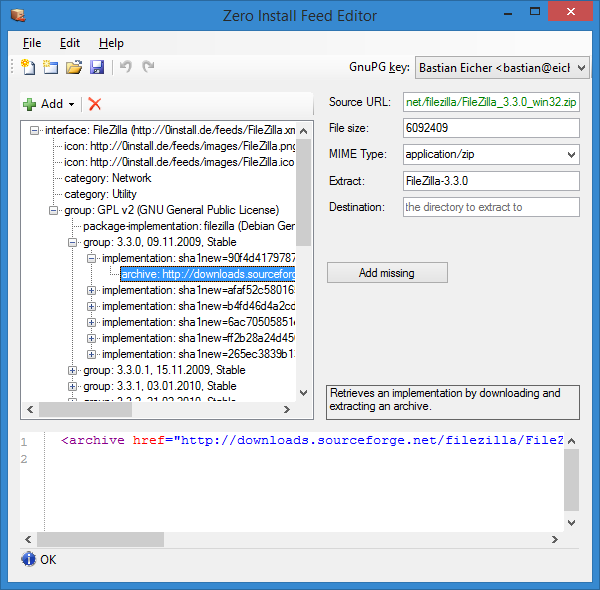Expand implementation sha1new=ff2b28a24d45 node
The height and width of the screenshot is (590, 600).
[91, 338]
